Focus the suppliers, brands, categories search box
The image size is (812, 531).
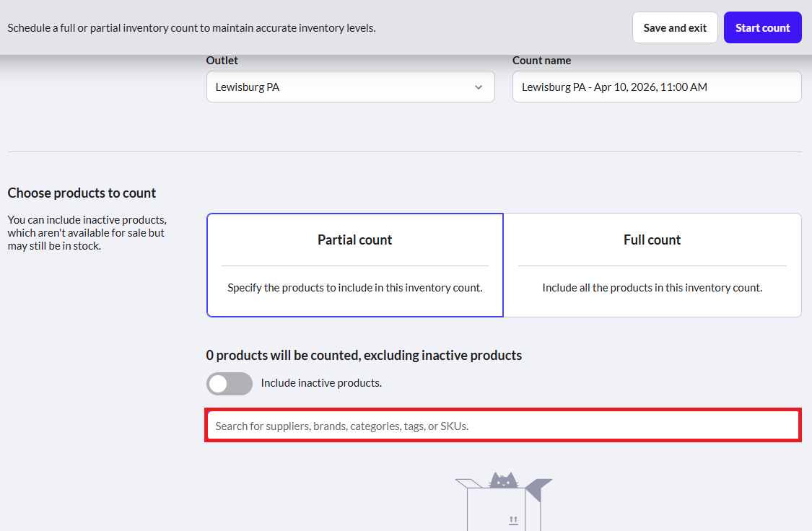(503, 426)
